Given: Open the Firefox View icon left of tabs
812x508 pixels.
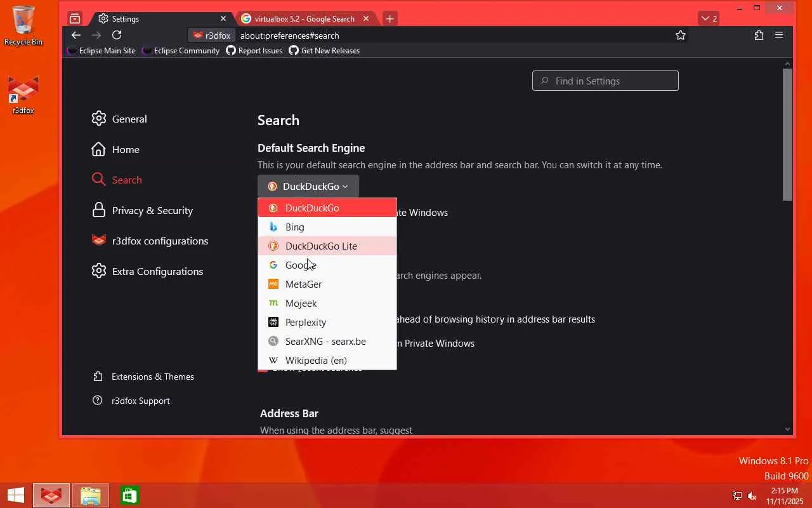Looking at the screenshot, I should click(75, 18).
